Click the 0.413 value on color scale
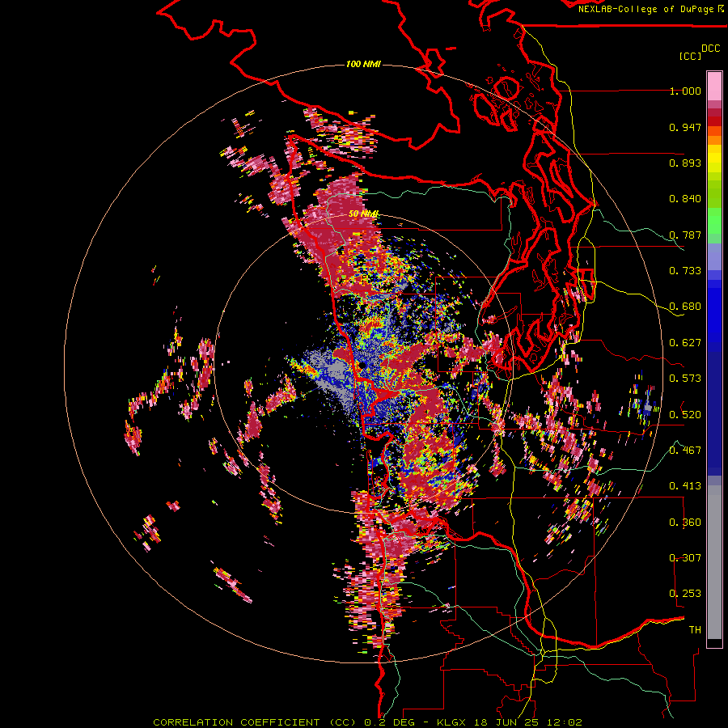 tap(685, 486)
